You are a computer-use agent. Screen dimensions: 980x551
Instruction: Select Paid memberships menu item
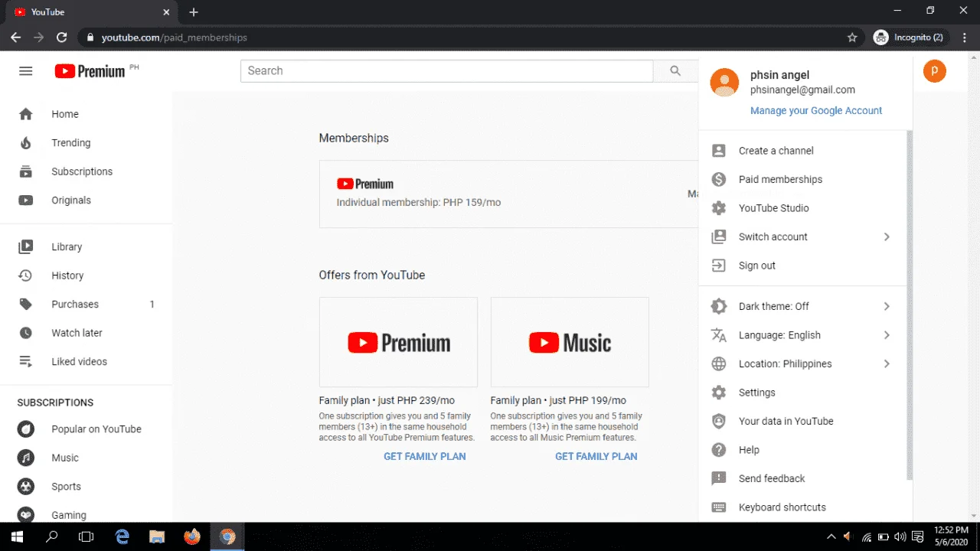802,179
